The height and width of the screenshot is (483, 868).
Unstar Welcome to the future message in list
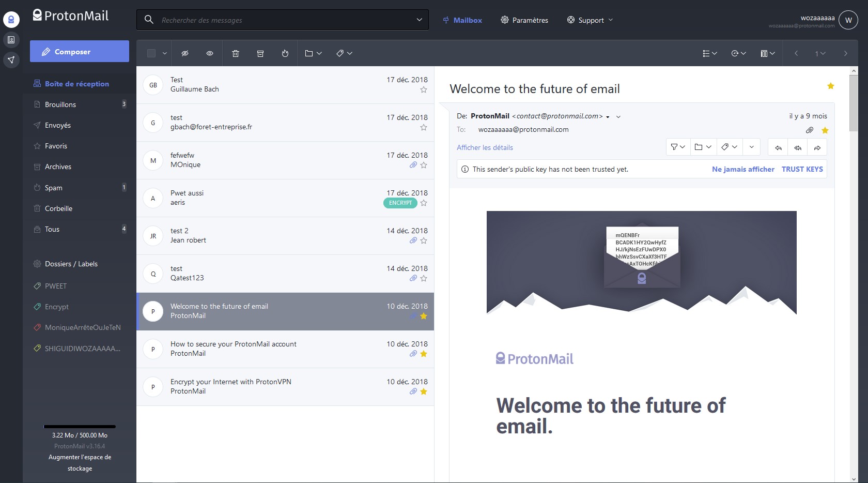(424, 316)
